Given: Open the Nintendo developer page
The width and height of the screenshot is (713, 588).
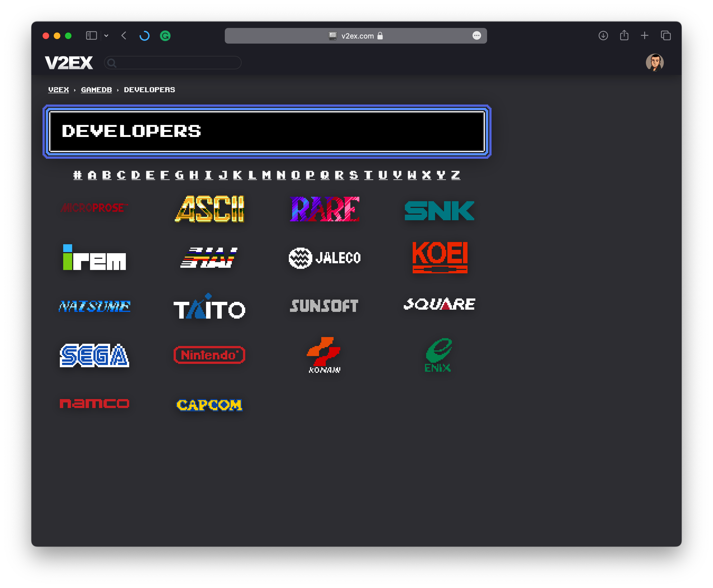Looking at the screenshot, I should click(x=209, y=355).
